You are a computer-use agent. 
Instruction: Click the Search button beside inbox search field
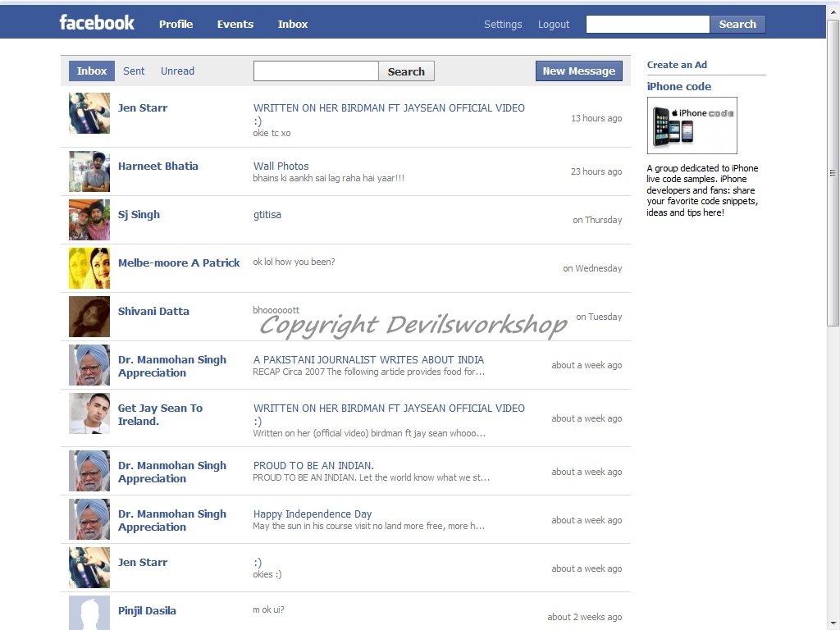[406, 71]
